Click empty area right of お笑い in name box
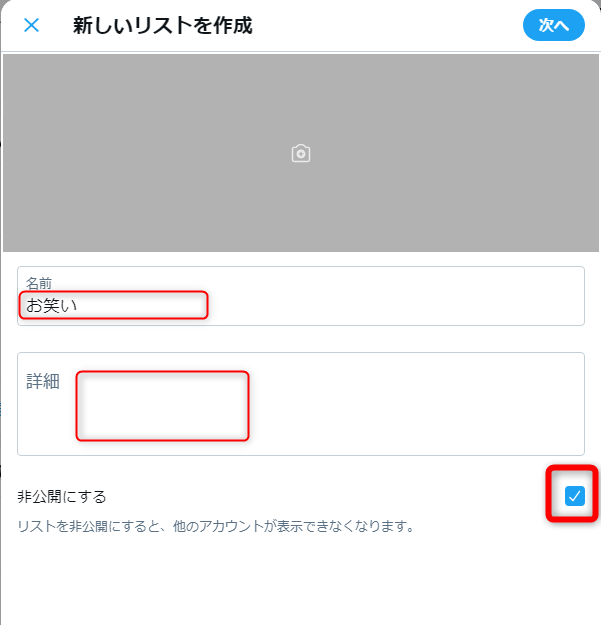The width and height of the screenshot is (601, 625). point(395,306)
